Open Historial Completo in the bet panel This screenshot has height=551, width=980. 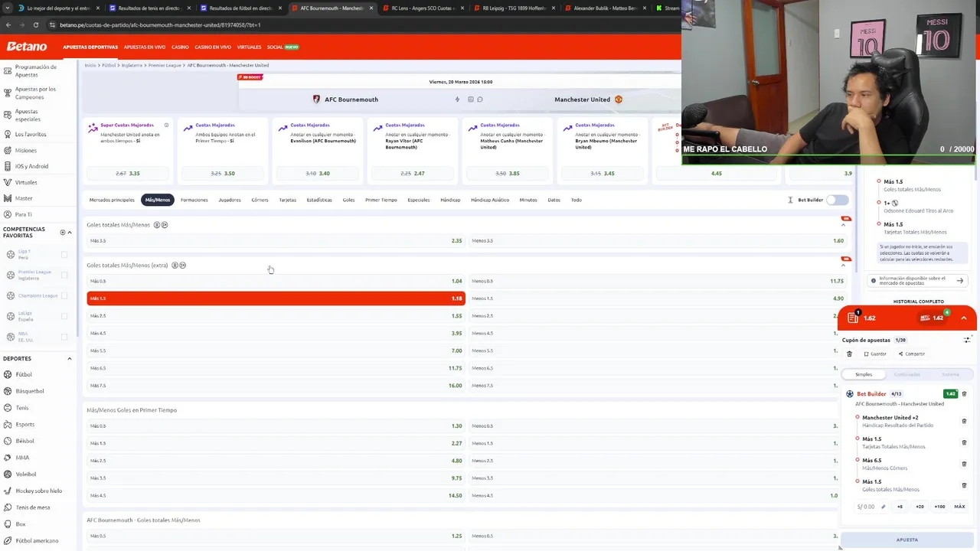(x=918, y=302)
